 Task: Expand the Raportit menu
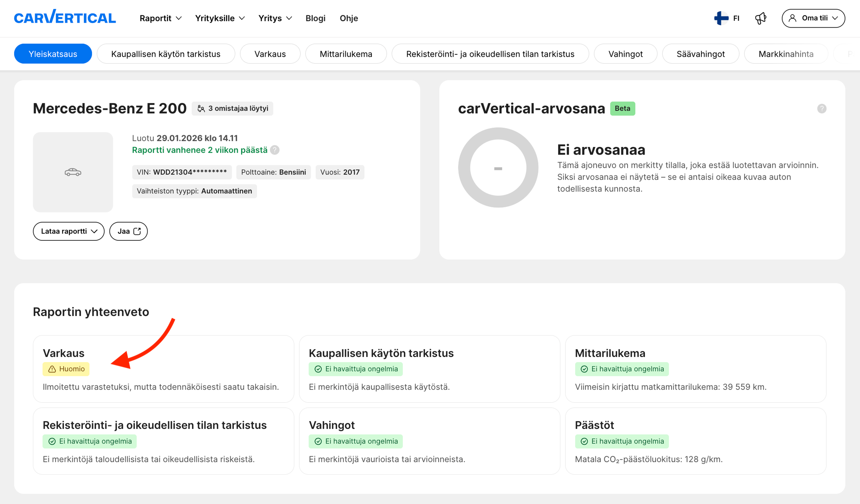pyautogui.click(x=160, y=18)
